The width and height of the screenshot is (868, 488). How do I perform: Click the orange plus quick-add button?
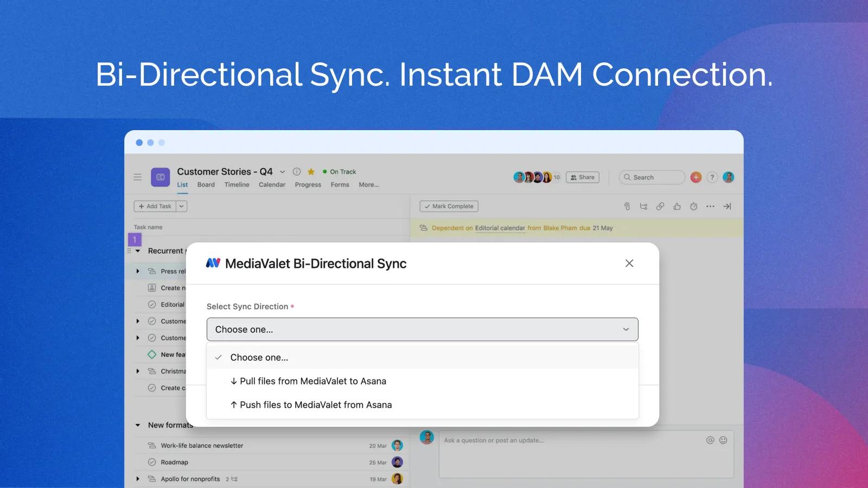point(696,177)
